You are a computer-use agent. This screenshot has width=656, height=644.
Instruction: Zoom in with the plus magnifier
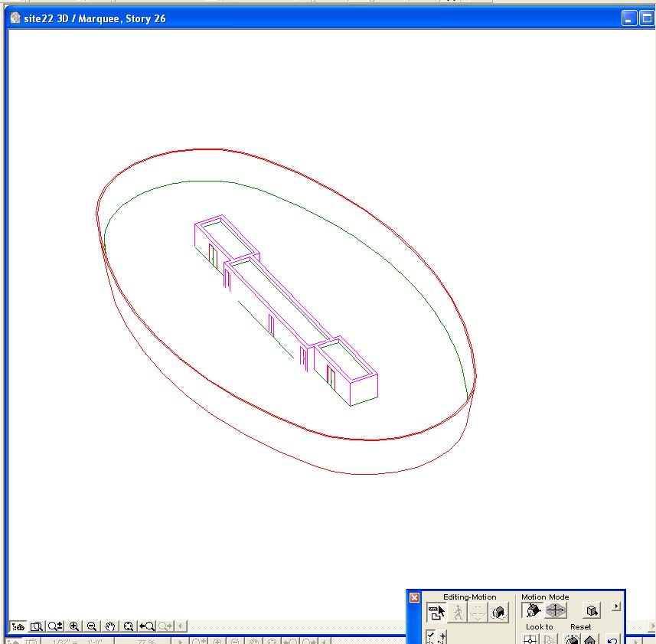74,626
